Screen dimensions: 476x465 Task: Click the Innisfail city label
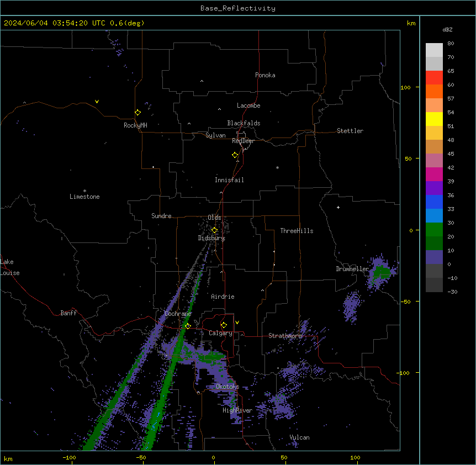[229, 180]
